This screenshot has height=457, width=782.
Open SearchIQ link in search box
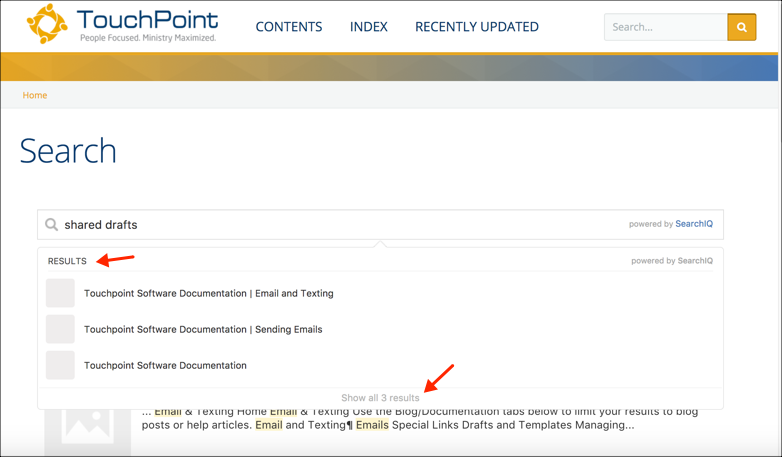click(x=694, y=224)
